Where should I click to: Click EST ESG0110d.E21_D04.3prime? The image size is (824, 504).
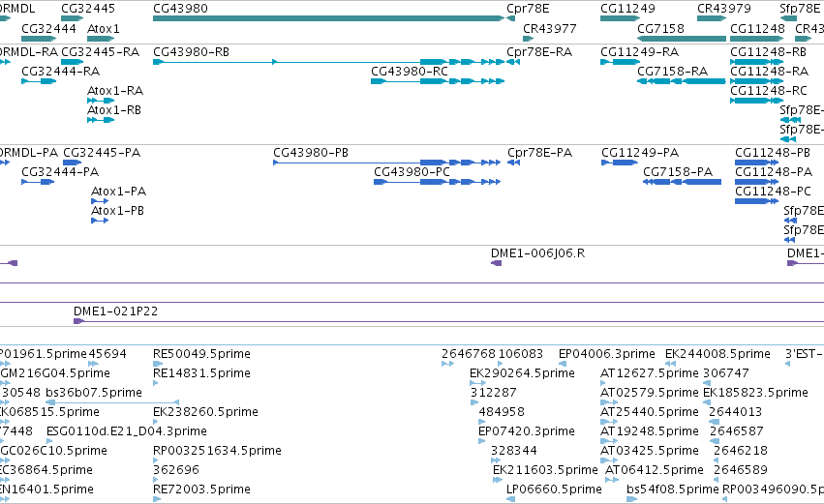[x=127, y=431]
